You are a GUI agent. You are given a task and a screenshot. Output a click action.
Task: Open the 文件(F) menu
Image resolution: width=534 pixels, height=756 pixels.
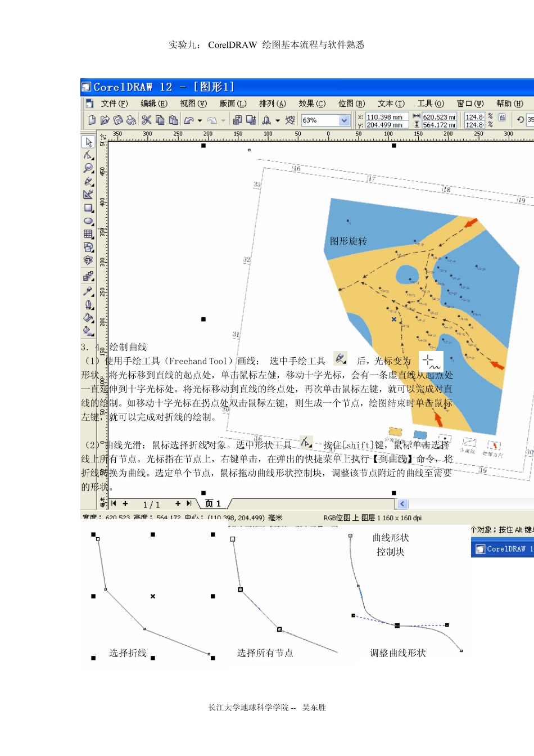coord(114,103)
